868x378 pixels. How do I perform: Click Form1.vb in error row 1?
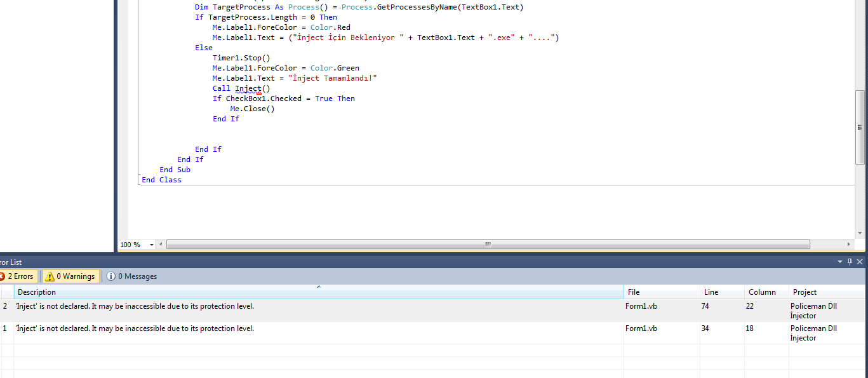641,328
